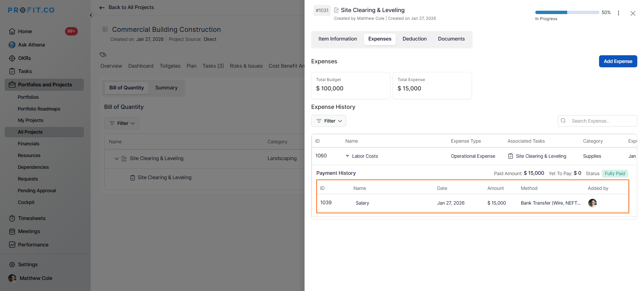Click the Ask Athena sidebar icon
Viewport: 644px width, 291px height.
(x=12, y=45)
